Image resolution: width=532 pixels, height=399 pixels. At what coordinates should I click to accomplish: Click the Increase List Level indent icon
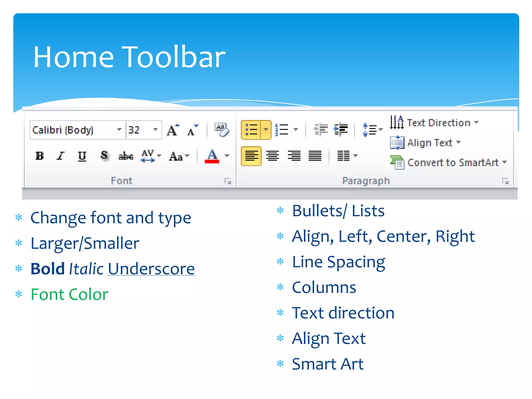pyautogui.click(x=341, y=129)
